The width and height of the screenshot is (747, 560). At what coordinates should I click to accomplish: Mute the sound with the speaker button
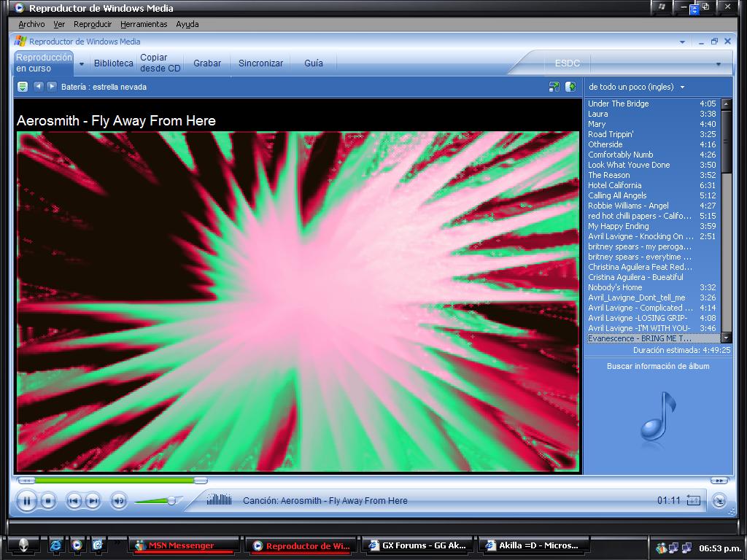119,501
